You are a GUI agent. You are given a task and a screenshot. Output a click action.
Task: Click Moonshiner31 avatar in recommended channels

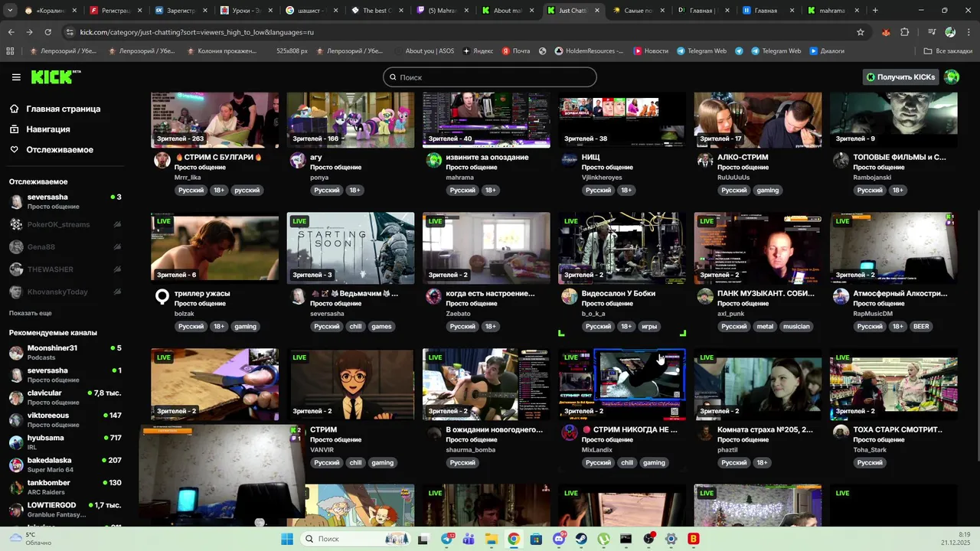pos(16,353)
